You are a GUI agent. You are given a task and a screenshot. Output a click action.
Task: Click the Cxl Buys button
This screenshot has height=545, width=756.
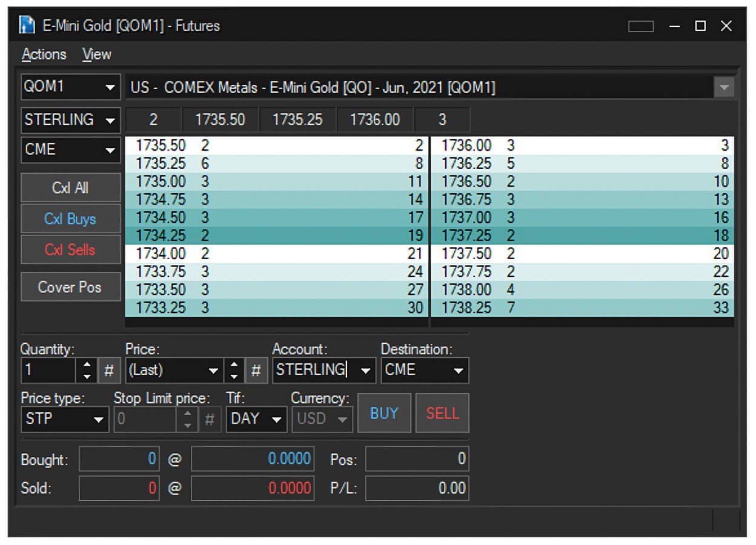tap(71, 219)
